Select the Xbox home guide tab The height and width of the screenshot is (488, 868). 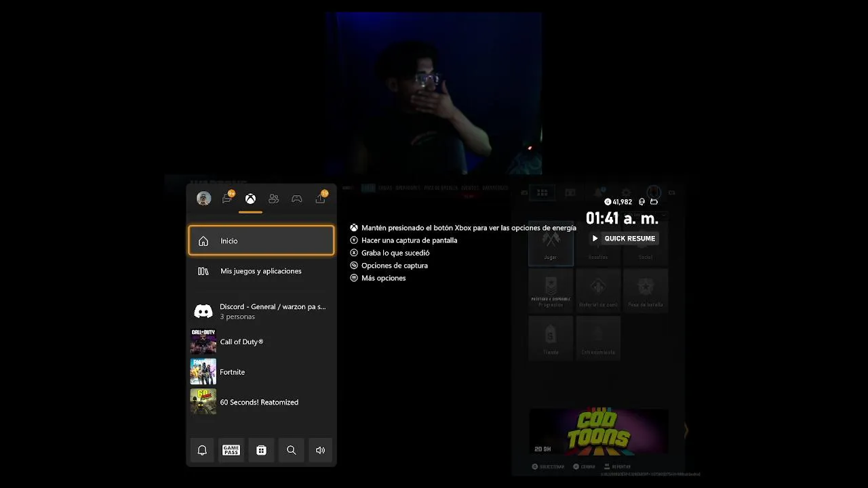[250, 199]
